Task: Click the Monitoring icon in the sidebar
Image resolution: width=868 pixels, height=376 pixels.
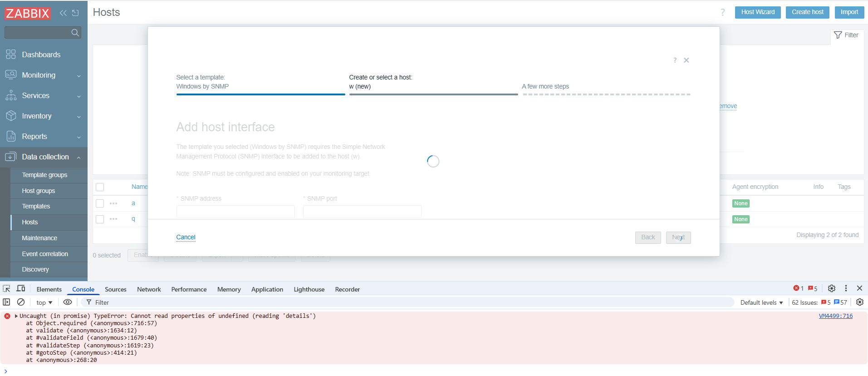Action: point(11,75)
